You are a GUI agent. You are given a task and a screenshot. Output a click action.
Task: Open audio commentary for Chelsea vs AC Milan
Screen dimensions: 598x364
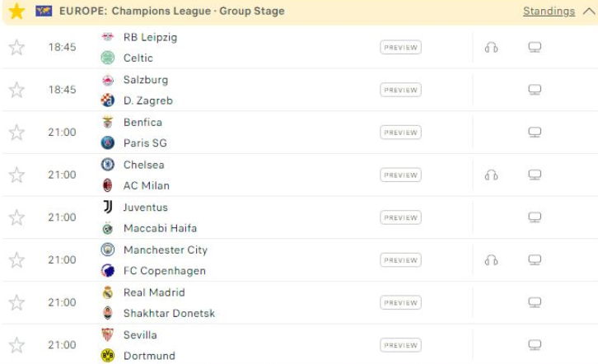coord(491,175)
